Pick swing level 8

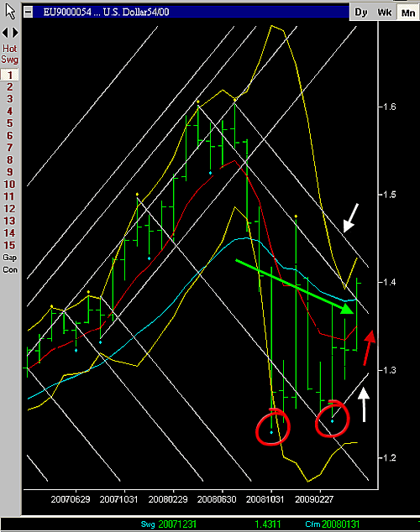click(x=10, y=159)
